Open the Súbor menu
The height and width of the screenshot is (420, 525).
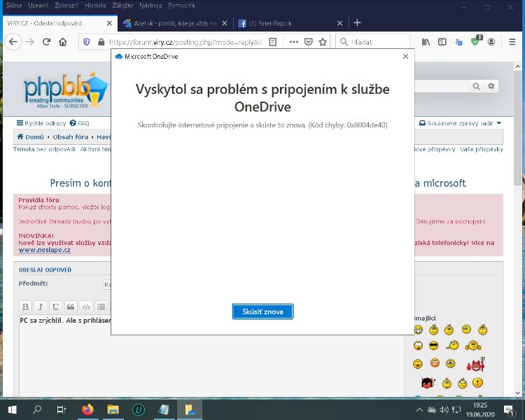tap(14, 6)
